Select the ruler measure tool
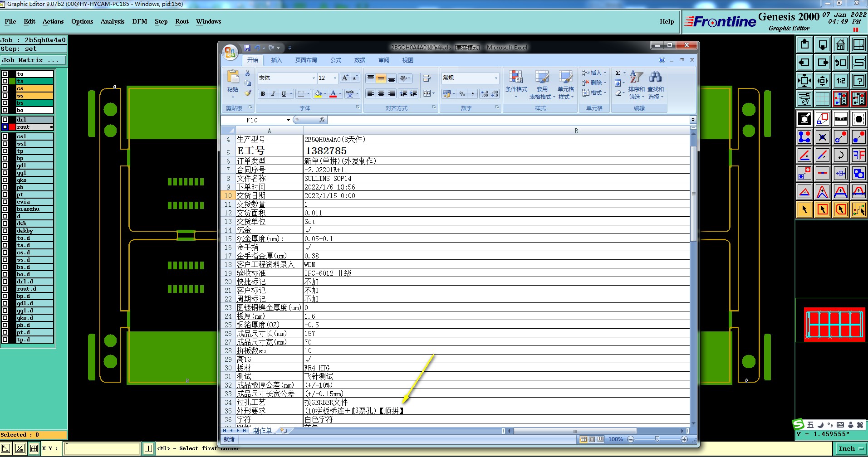The width and height of the screenshot is (868, 457). tap(840, 119)
